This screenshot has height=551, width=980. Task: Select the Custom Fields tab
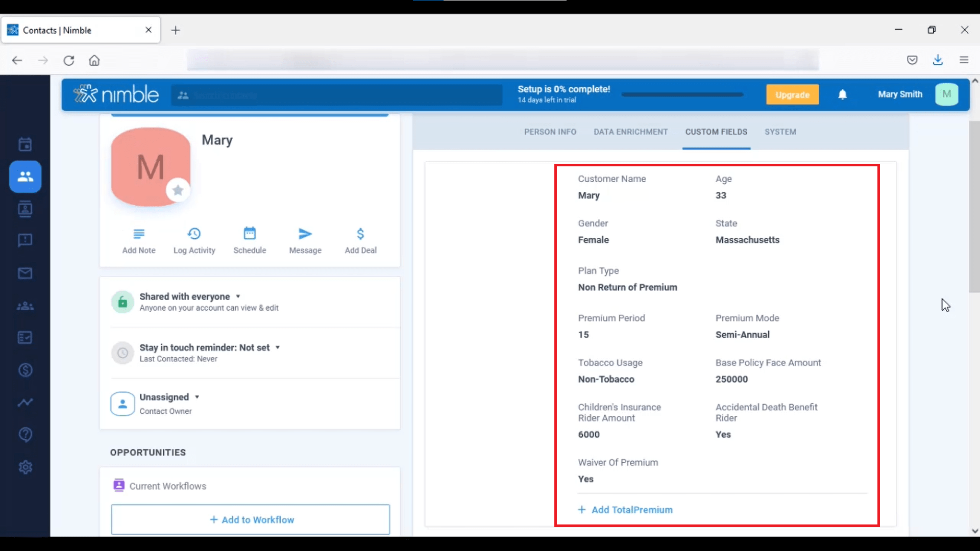[x=716, y=132]
